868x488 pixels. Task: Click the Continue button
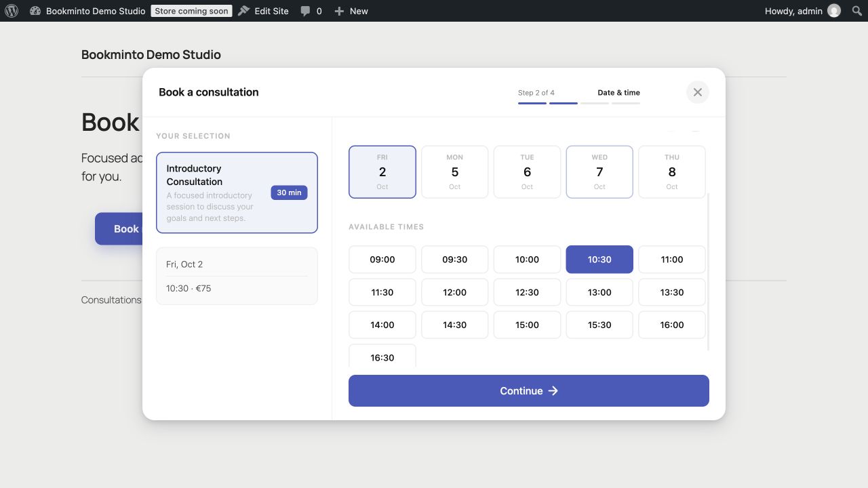[529, 391]
